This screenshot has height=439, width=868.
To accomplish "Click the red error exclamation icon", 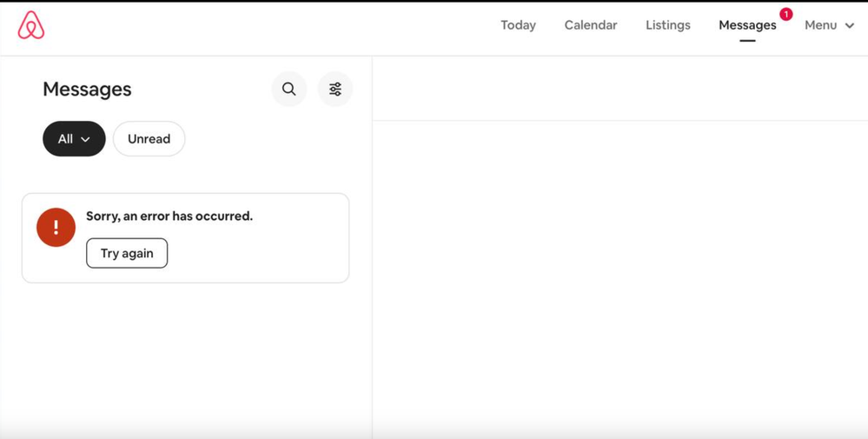I will [56, 228].
